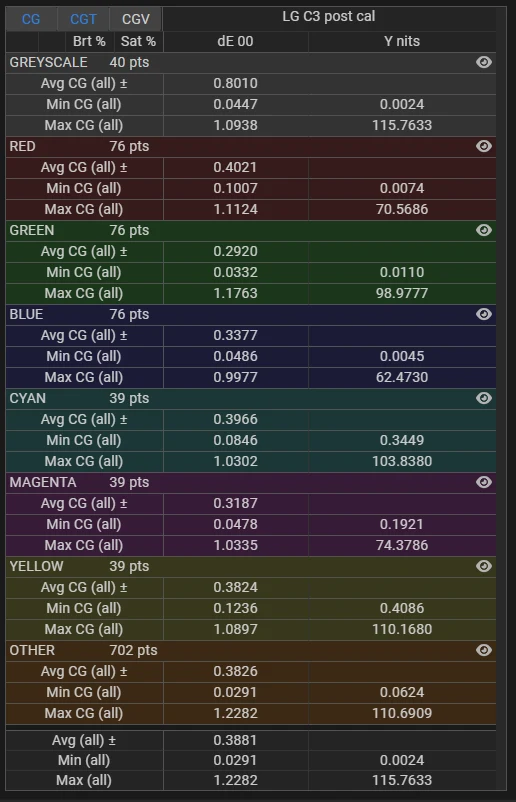Screen dimensions: 516x802
Task: Select the dE 00 column header
Action: (x=235, y=41)
